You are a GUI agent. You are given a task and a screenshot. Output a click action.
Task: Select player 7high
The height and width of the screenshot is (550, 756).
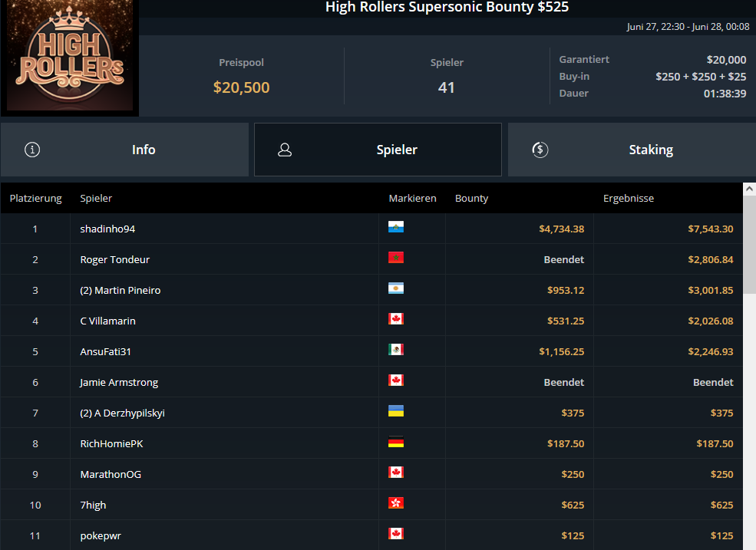(93, 506)
